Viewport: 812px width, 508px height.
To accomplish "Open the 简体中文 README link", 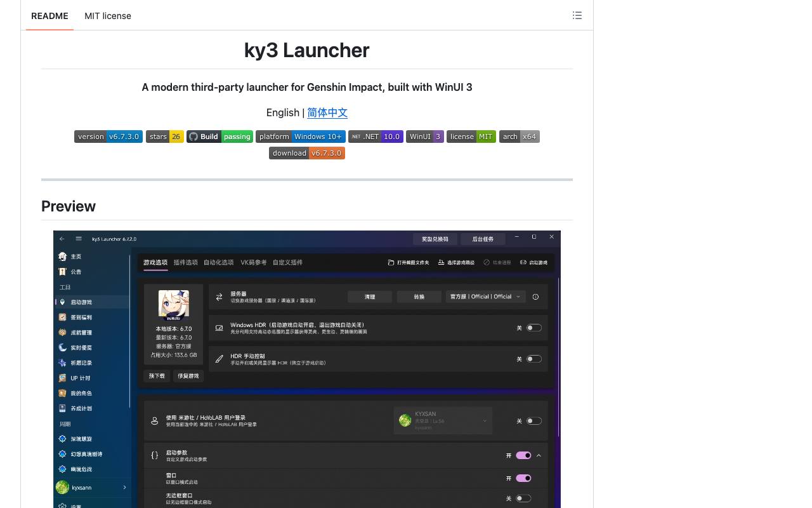I will [x=327, y=112].
